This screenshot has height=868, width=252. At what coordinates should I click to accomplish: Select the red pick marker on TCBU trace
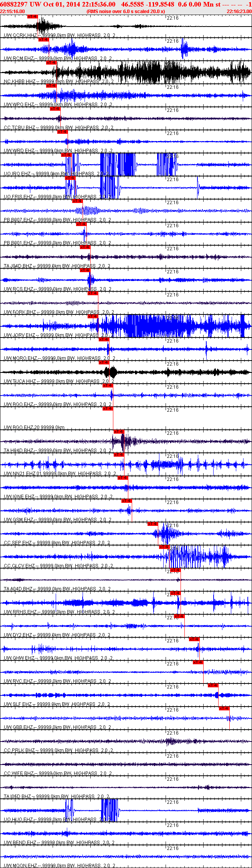tap(55, 109)
